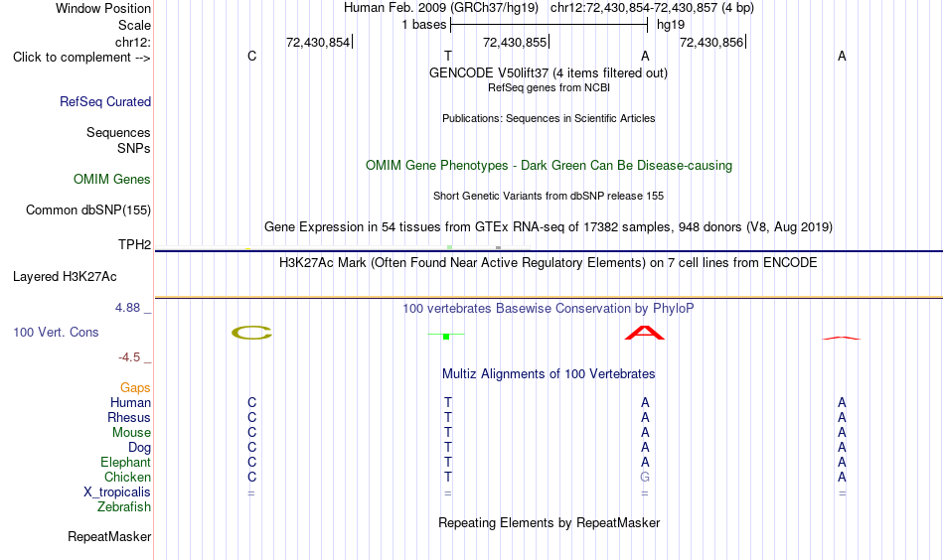The width and height of the screenshot is (944, 560).
Task: Click the 72,430,854 position marker
Action: tap(318, 42)
